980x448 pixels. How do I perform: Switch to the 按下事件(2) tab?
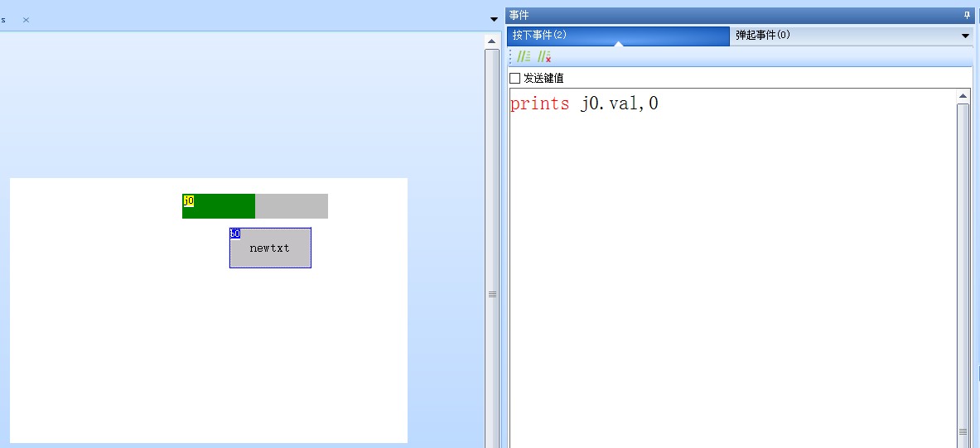[617, 36]
